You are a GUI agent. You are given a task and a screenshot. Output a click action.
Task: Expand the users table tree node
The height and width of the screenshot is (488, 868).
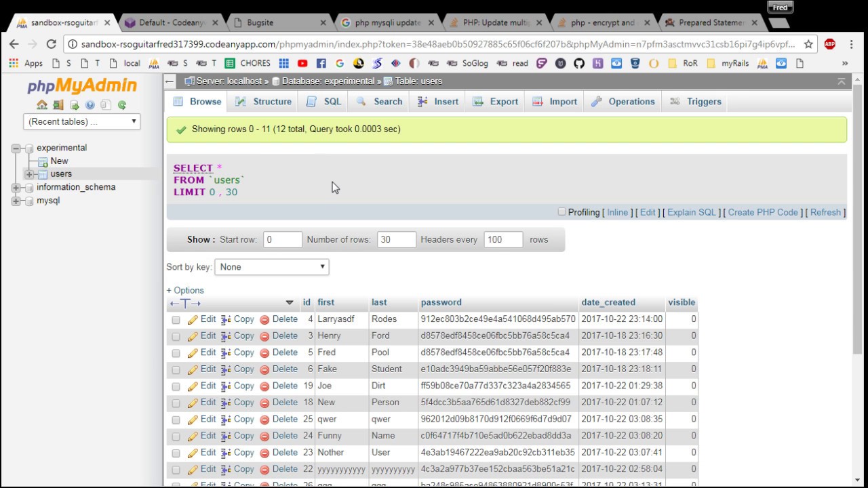[x=29, y=174]
